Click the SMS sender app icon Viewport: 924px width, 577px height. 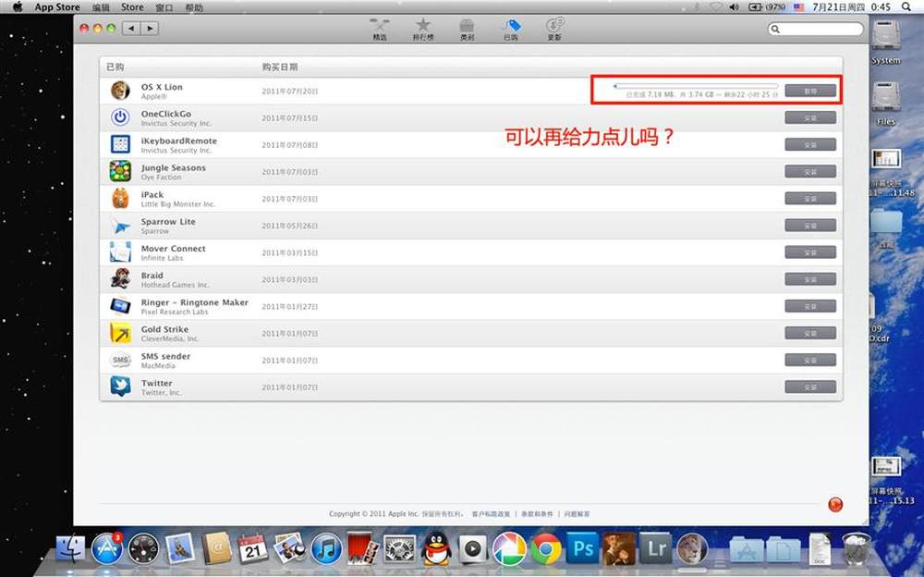click(120, 360)
